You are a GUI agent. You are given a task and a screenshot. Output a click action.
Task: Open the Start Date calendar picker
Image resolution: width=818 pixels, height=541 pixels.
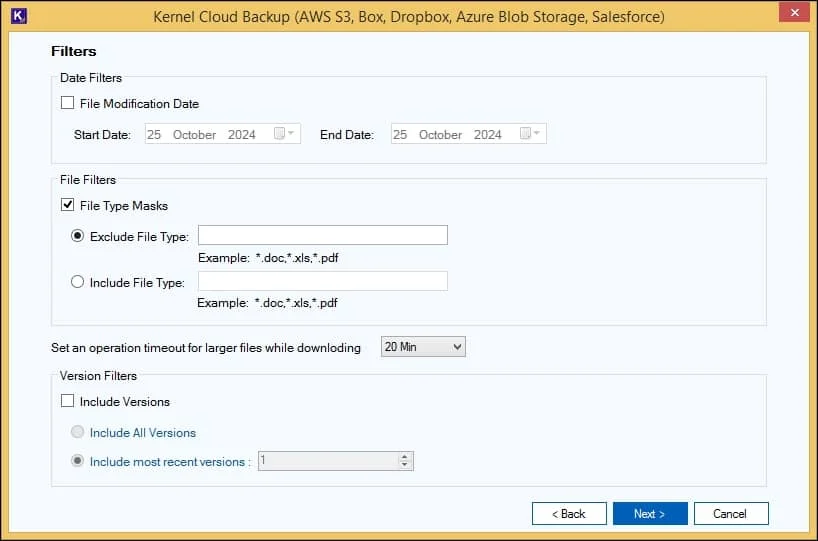(284, 134)
